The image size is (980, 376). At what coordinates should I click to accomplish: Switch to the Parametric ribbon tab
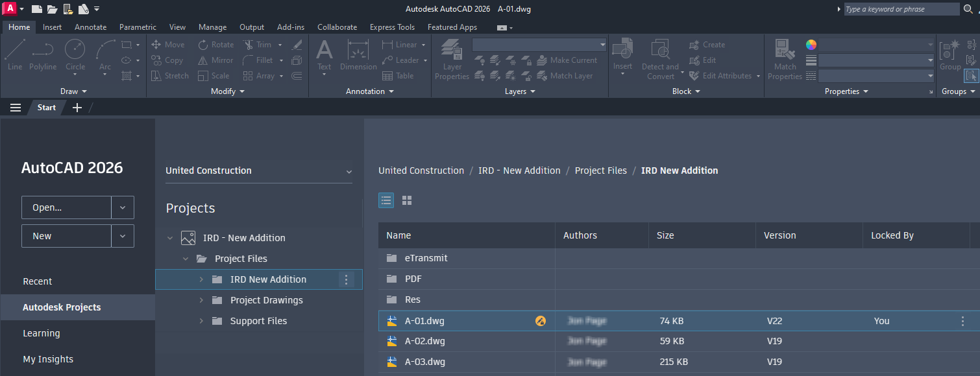click(x=138, y=27)
